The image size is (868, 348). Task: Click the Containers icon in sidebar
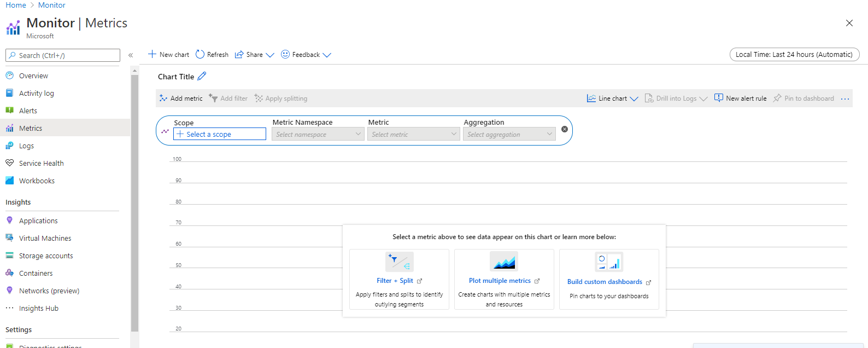(9, 273)
